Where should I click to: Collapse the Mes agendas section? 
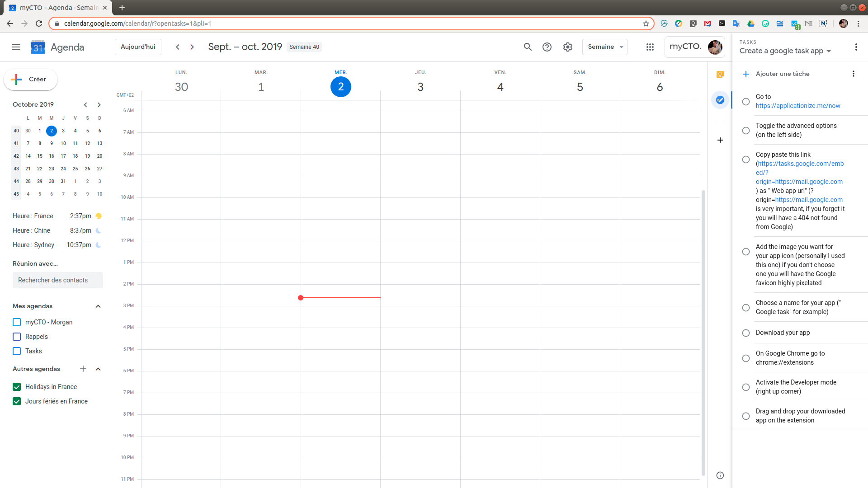click(98, 306)
